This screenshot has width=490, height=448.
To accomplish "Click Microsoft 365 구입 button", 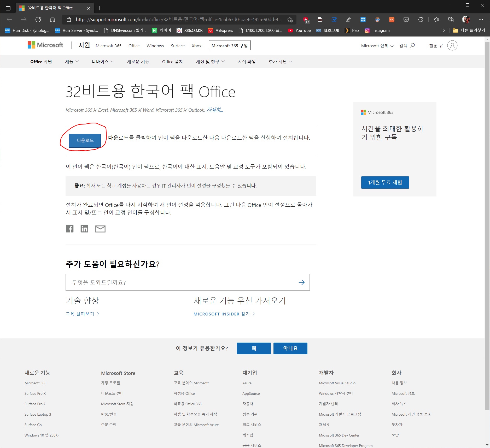I will 230,45.
